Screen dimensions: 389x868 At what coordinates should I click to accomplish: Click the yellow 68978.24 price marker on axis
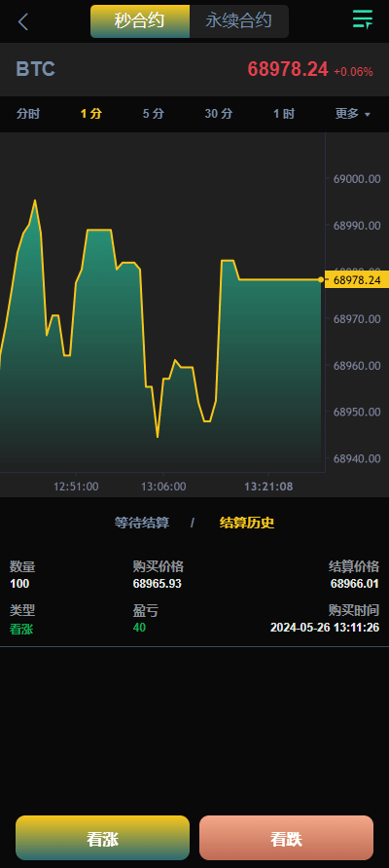click(357, 280)
